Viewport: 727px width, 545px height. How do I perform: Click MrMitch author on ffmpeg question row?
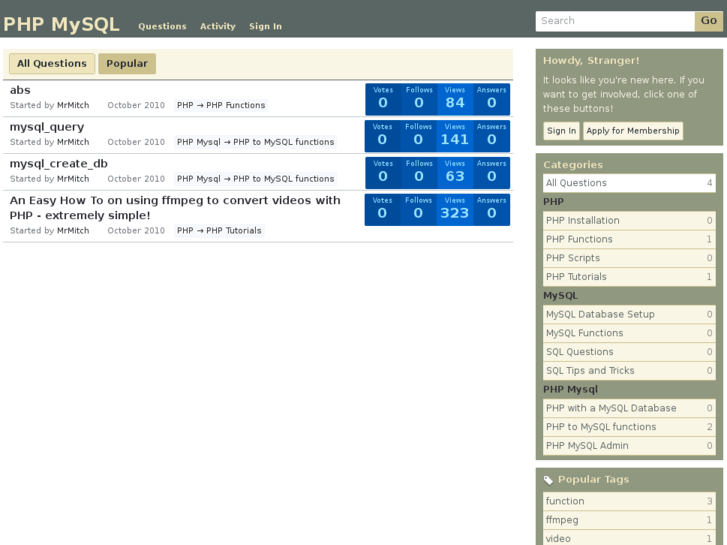[x=73, y=231]
